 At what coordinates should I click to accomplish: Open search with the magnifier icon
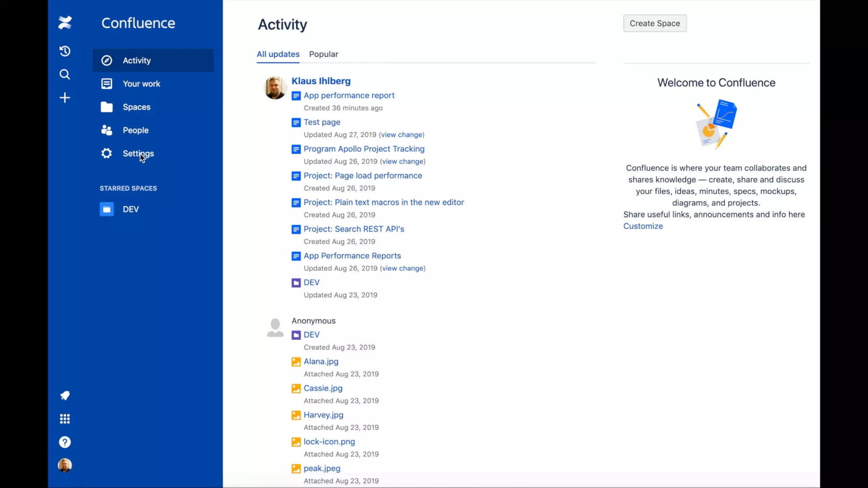(x=65, y=75)
